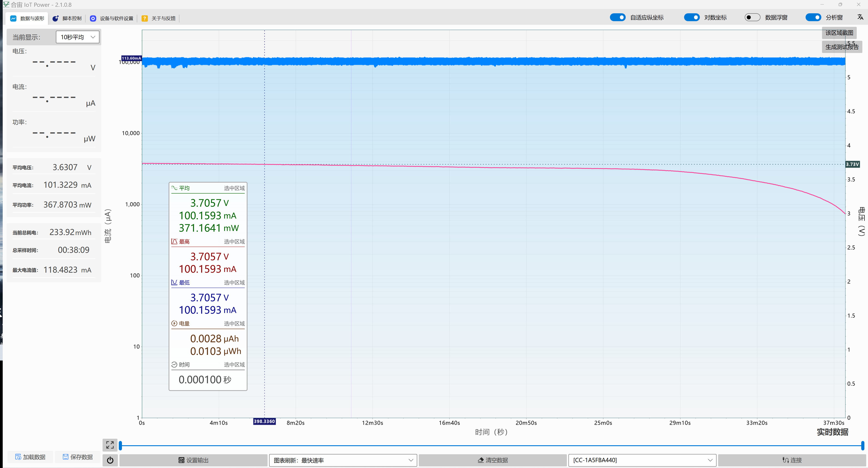Close the IoT Power window
The width and height of the screenshot is (868, 468).
[859, 4]
